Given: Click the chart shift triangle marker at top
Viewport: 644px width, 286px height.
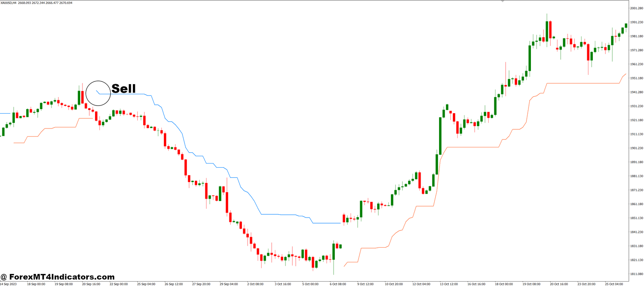Looking at the screenshot, I should coord(502,1).
